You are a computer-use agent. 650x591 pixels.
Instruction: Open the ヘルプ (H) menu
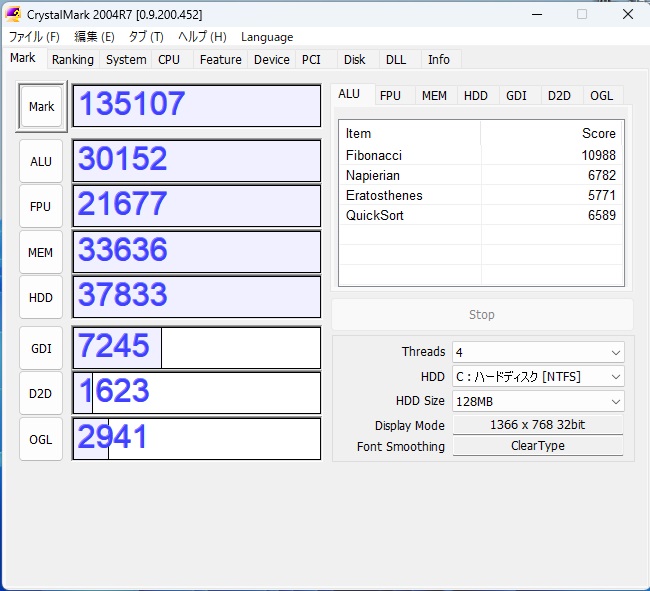(202, 37)
